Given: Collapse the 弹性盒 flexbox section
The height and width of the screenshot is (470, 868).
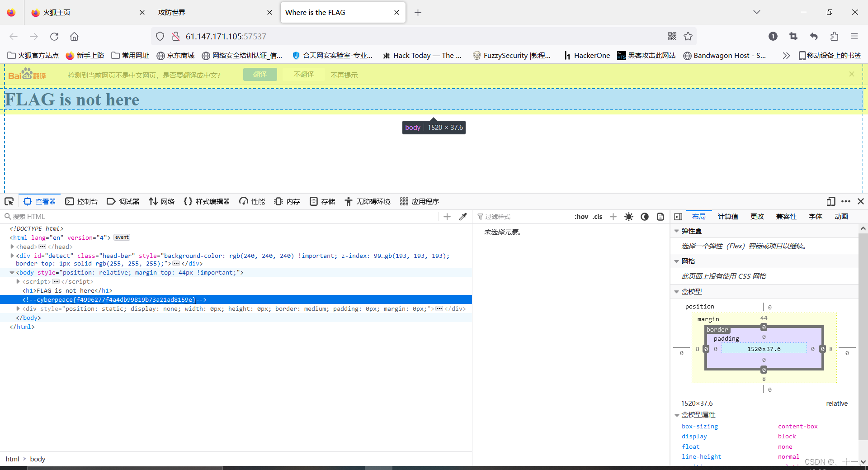Looking at the screenshot, I should [x=676, y=231].
